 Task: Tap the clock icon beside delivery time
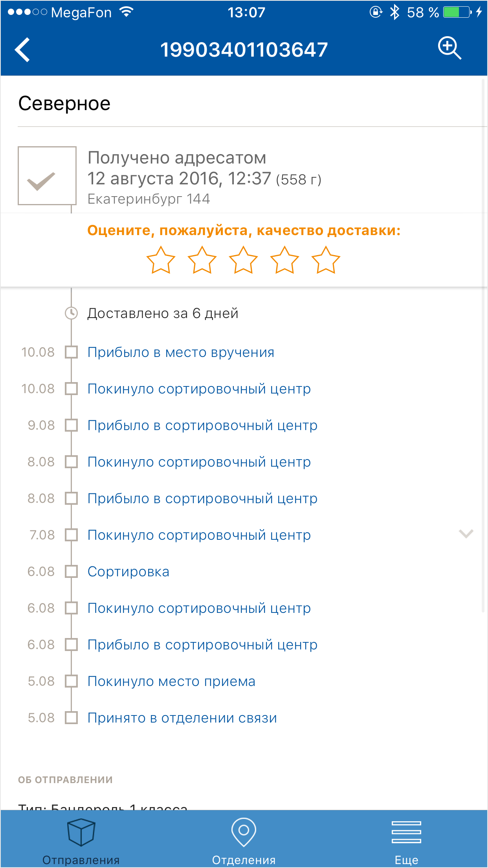pos(71,313)
